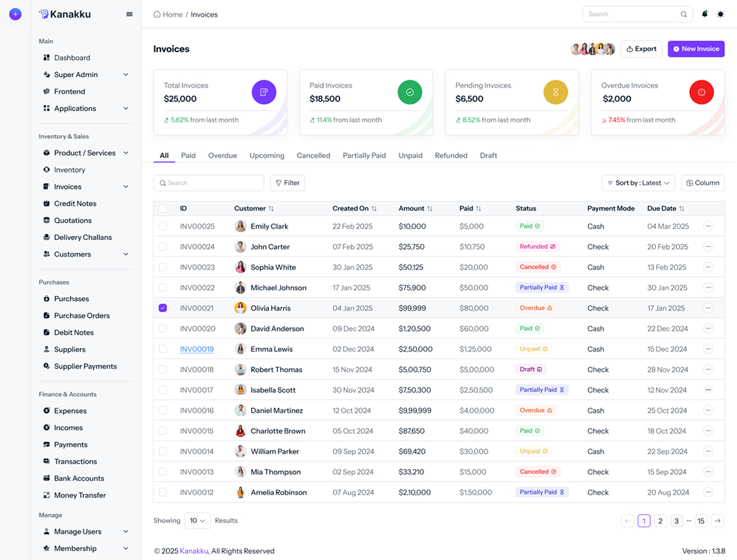Toggle dark mode with the theme icon
737x560 pixels.
(x=720, y=14)
